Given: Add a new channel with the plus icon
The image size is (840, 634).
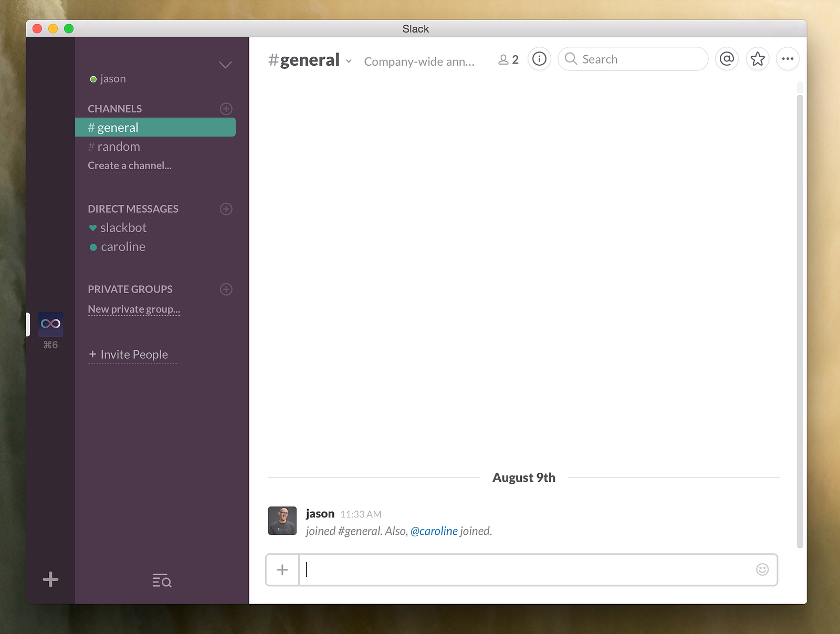Looking at the screenshot, I should (x=226, y=109).
